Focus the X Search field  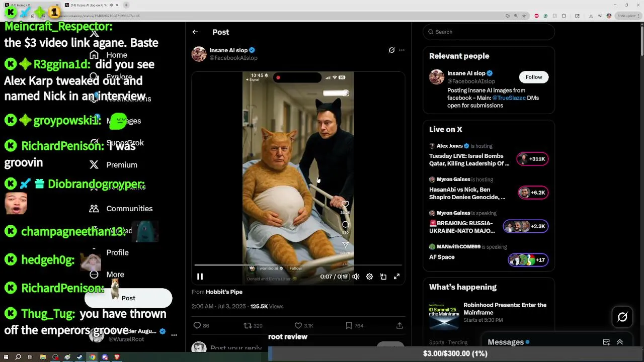(x=489, y=32)
